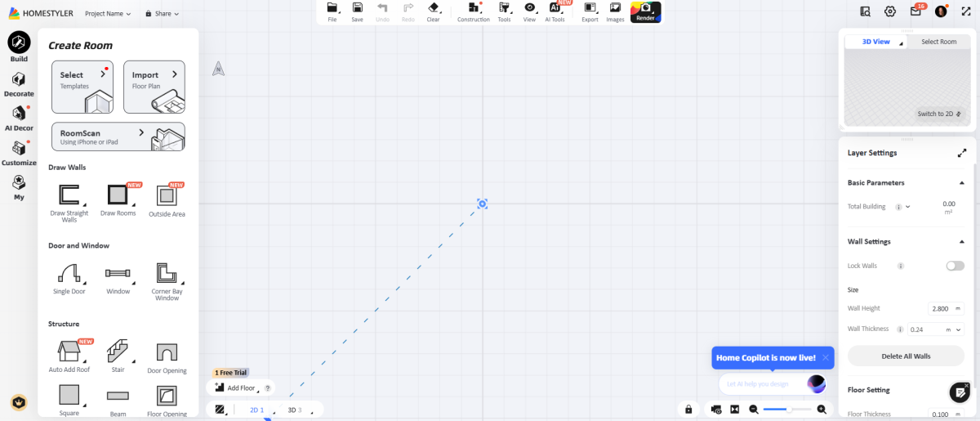Open the AI Tools menu

pos(555,11)
